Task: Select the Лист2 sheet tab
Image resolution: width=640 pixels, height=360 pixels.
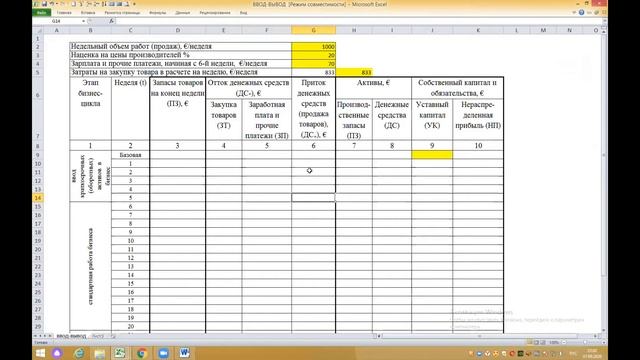Action: pos(98,336)
